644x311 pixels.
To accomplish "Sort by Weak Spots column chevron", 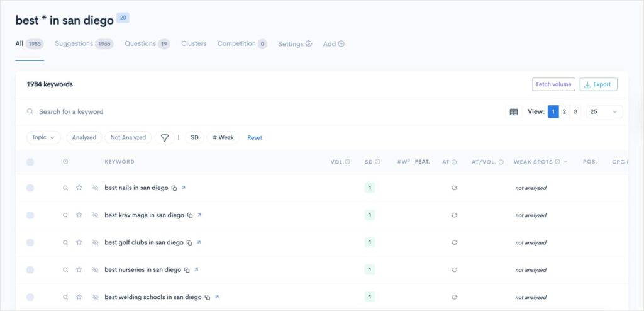I will point(565,162).
